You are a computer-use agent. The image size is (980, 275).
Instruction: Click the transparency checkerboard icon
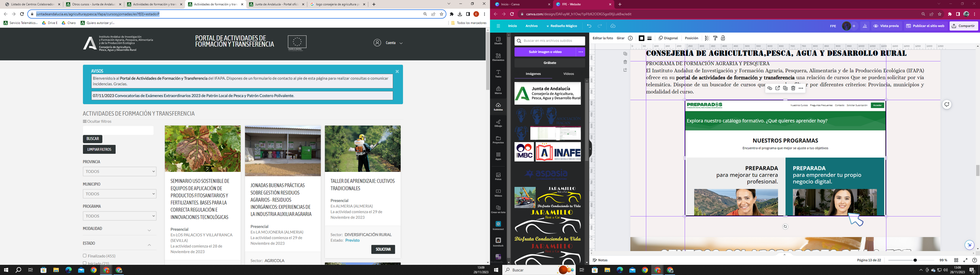point(707,38)
